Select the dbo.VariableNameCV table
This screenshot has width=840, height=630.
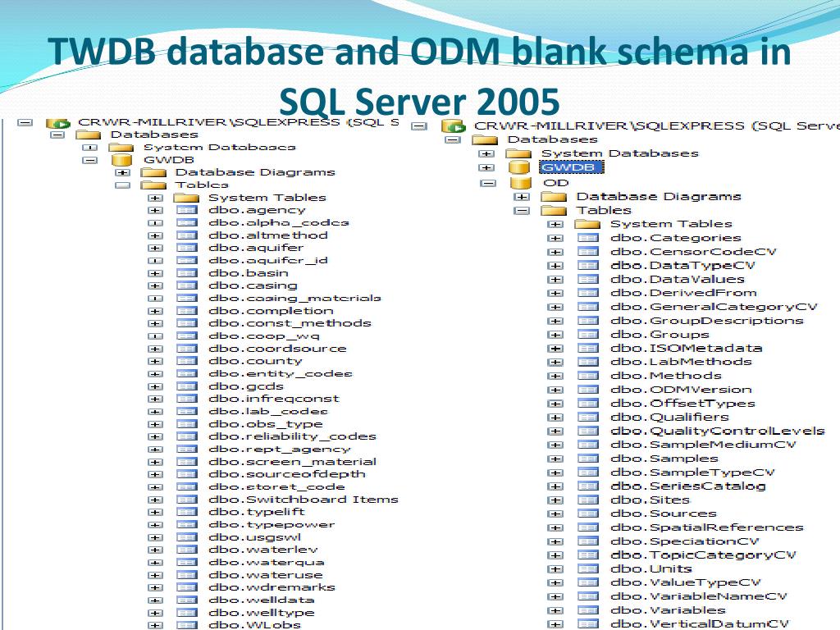(x=699, y=596)
